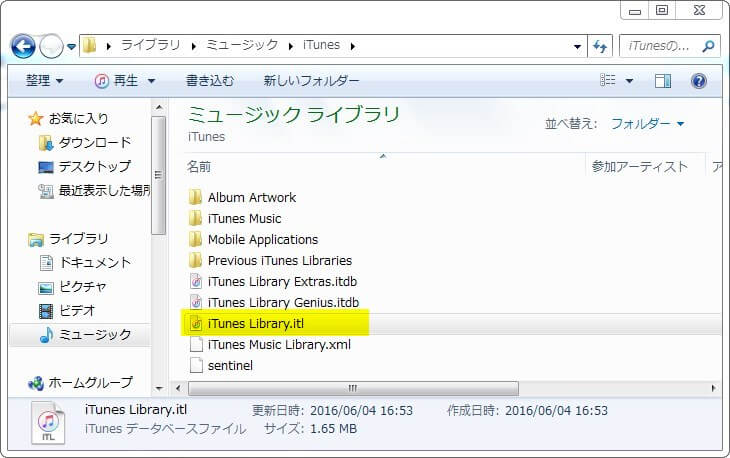Open ビデオ library

tap(77, 310)
